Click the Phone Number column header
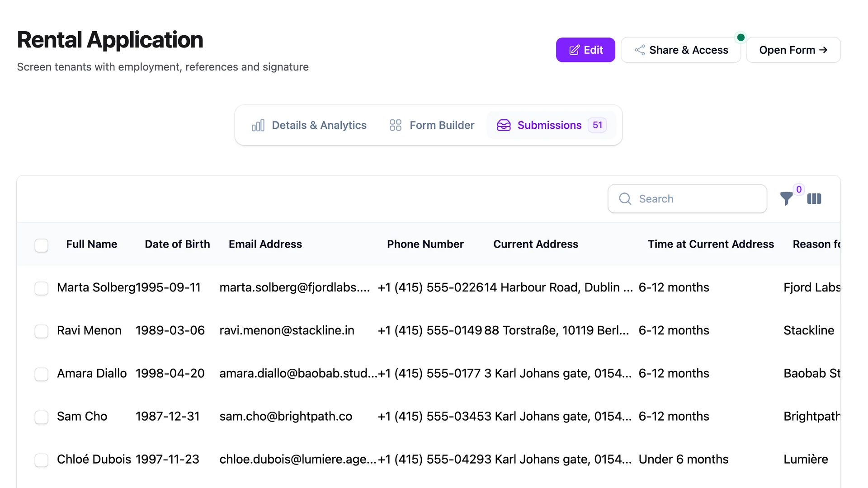The height and width of the screenshot is (488, 868). [x=425, y=244]
